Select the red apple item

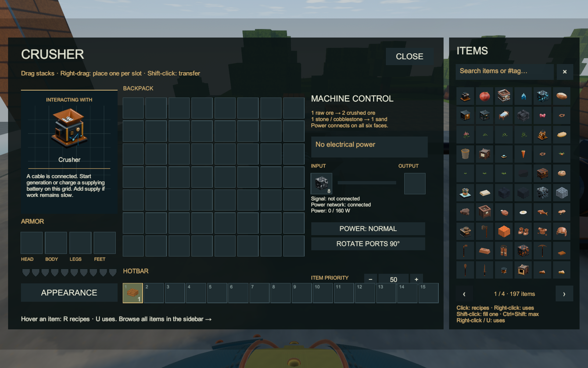pyautogui.click(x=484, y=96)
